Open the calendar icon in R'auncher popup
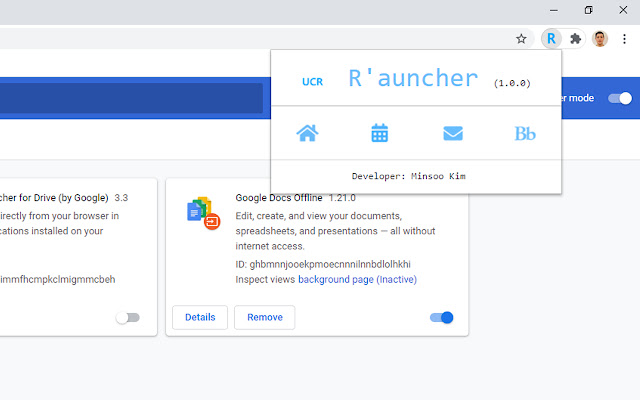 tap(380, 133)
